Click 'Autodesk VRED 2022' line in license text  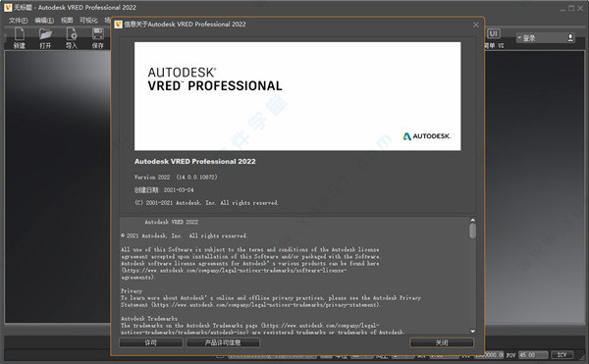coord(171,222)
